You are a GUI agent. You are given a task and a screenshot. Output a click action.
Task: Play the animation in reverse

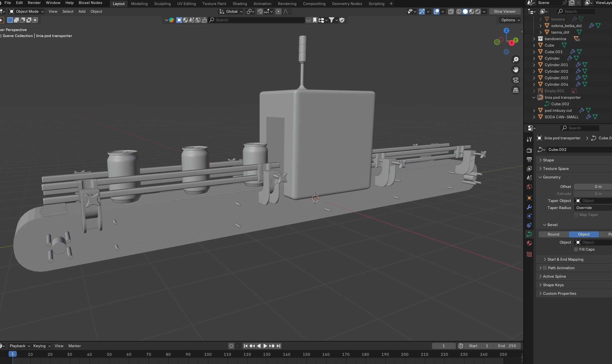coord(259,346)
